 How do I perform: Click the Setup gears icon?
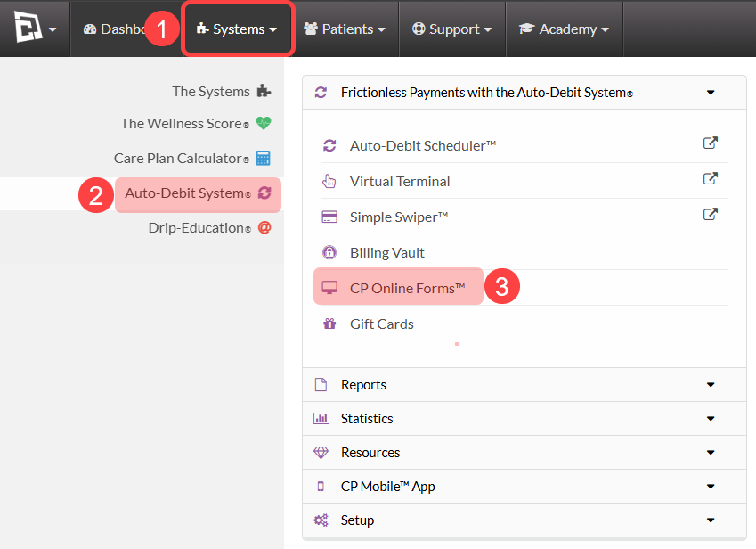tap(321, 520)
